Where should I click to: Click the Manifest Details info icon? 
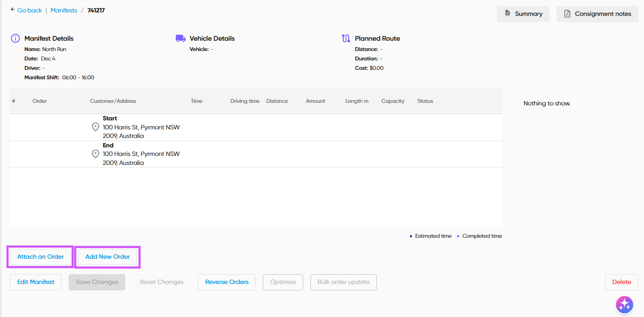point(15,39)
